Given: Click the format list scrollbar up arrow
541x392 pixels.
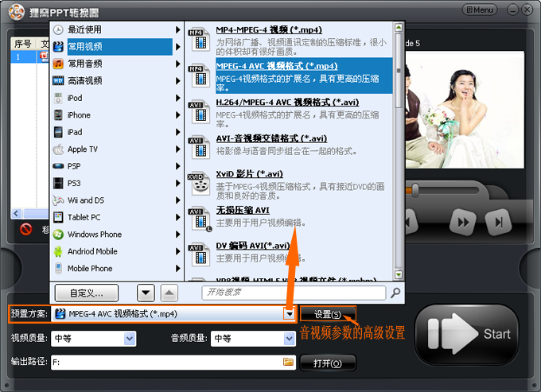Looking at the screenshot, I should 399,28.
